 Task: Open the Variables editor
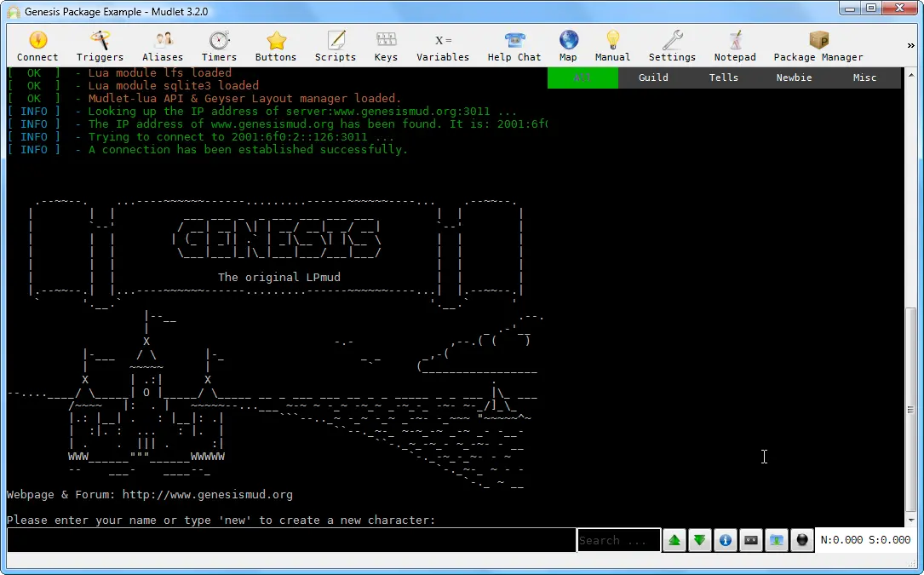443,47
